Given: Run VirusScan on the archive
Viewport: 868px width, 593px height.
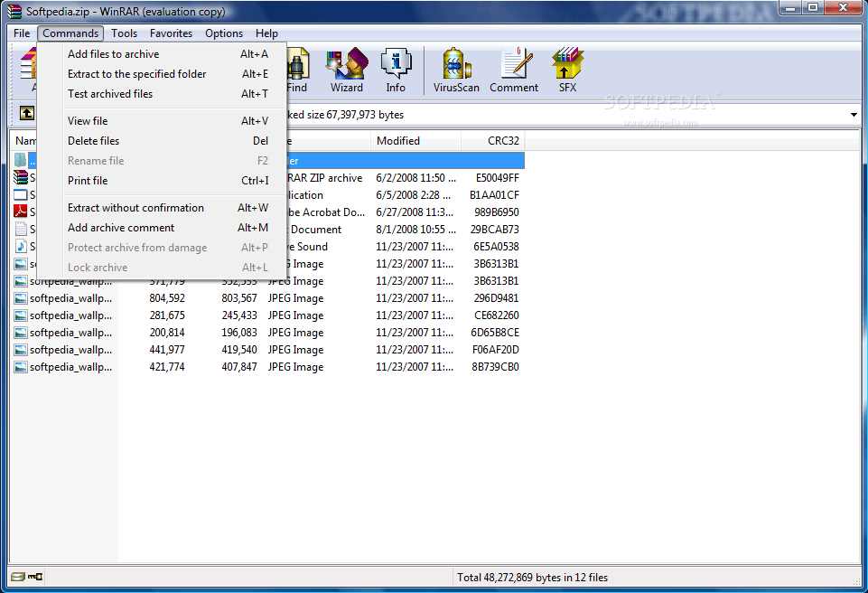Looking at the screenshot, I should (455, 70).
